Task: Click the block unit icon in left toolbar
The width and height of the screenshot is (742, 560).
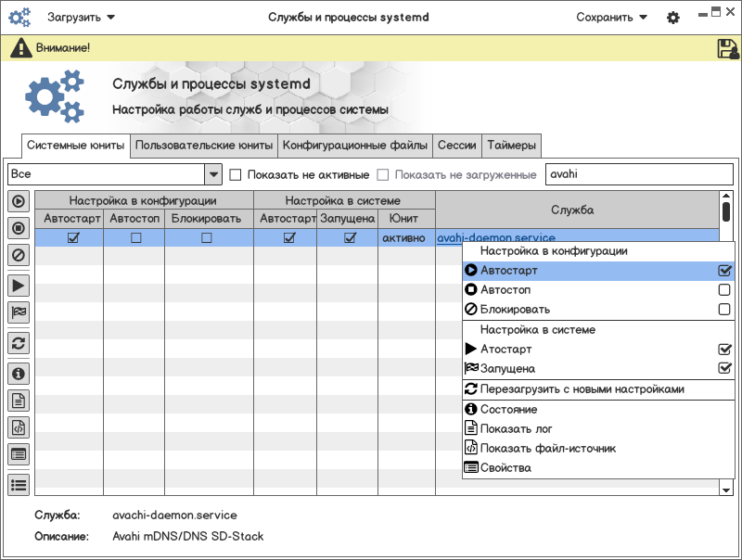Action: (19, 253)
